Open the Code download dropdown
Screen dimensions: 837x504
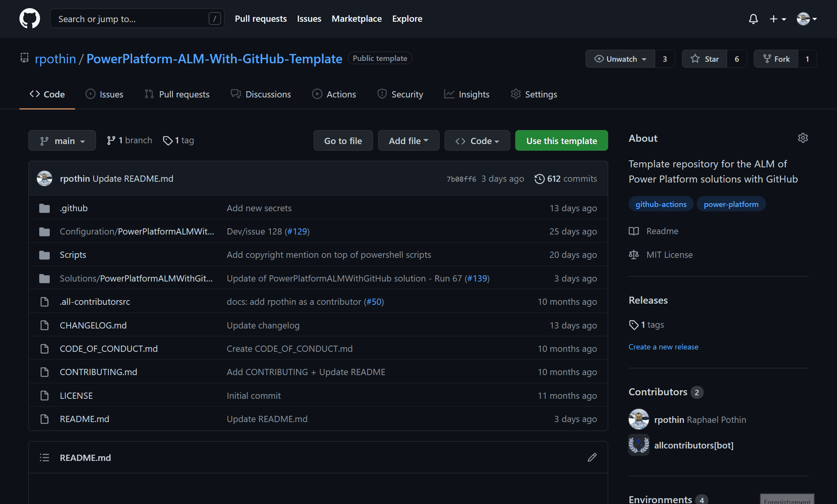click(477, 140)
